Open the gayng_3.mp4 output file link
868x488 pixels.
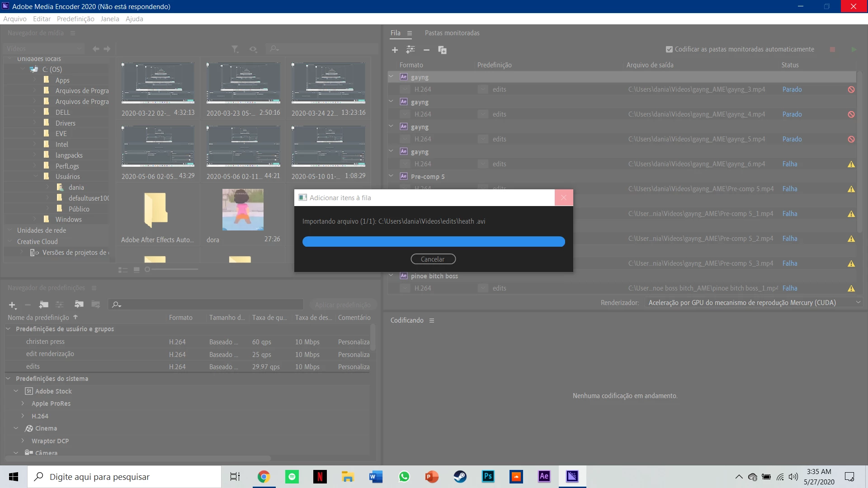pos(696,89)
